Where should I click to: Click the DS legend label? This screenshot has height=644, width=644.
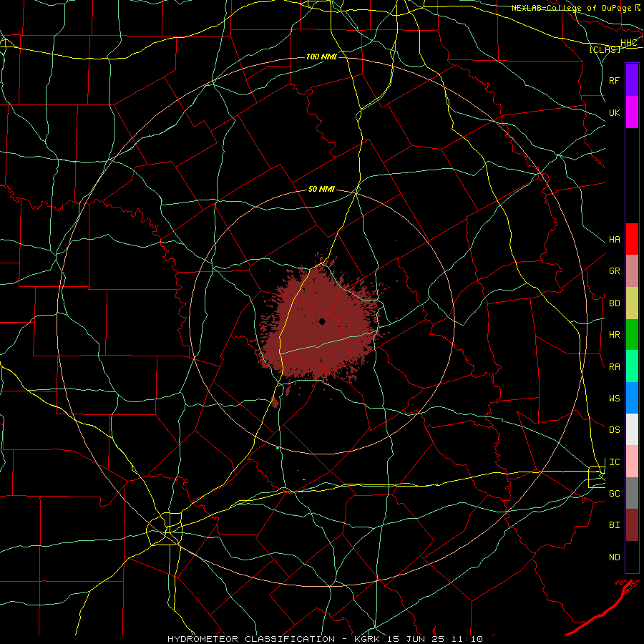coord(614,430)
